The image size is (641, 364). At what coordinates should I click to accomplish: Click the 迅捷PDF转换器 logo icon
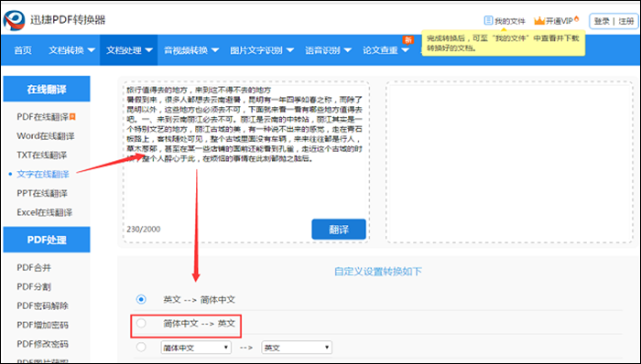click(15, 19)
